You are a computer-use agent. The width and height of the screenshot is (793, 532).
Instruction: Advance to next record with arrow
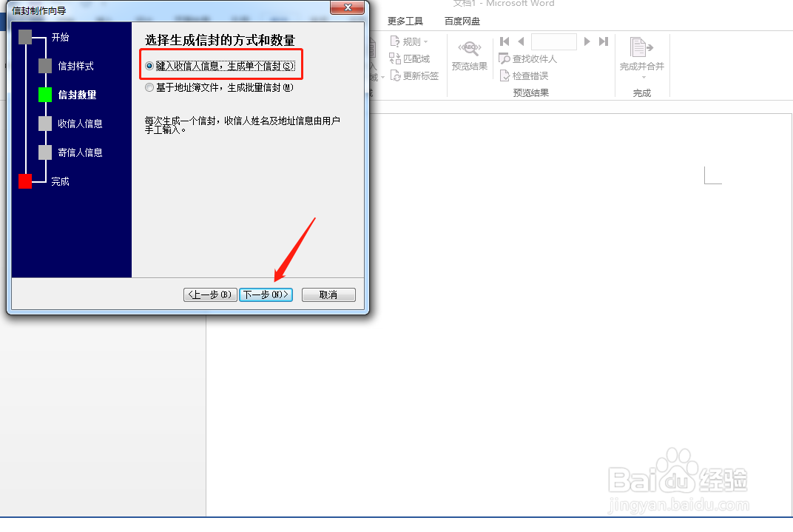(x=587, y=41)
